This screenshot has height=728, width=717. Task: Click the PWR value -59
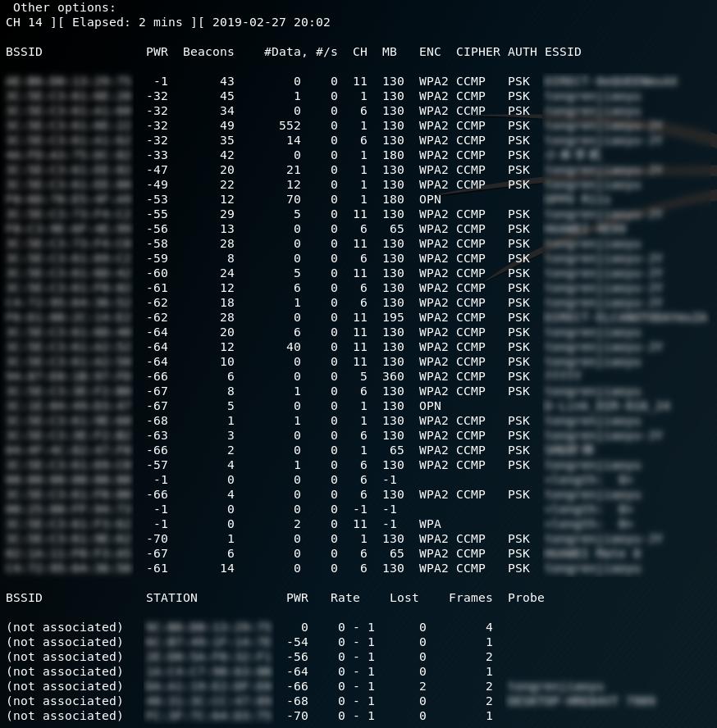click(157, 258)
